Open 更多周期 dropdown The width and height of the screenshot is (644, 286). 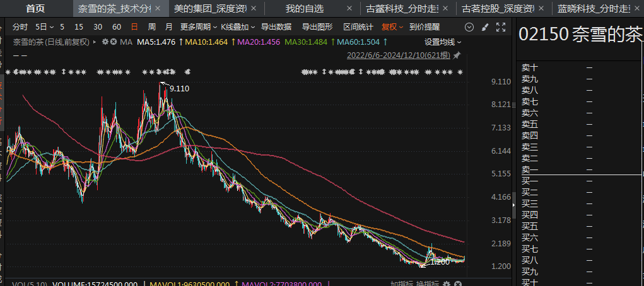click(x=199, y=27)
